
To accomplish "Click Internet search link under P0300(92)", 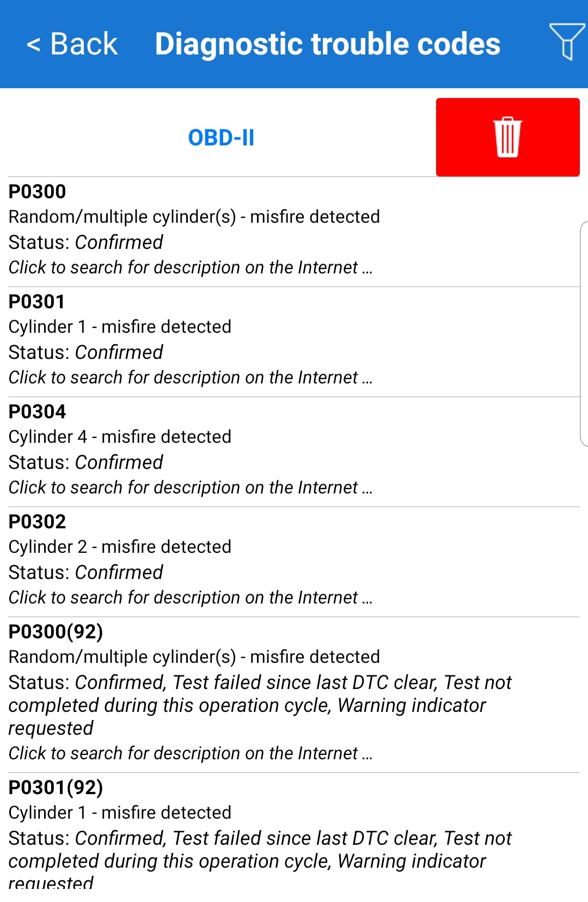I will coord(191,753).
